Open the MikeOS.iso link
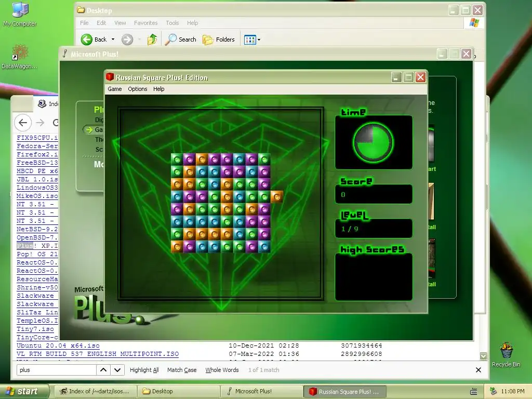Viewport: 532px width, 399px height. (x=37, y=196)
